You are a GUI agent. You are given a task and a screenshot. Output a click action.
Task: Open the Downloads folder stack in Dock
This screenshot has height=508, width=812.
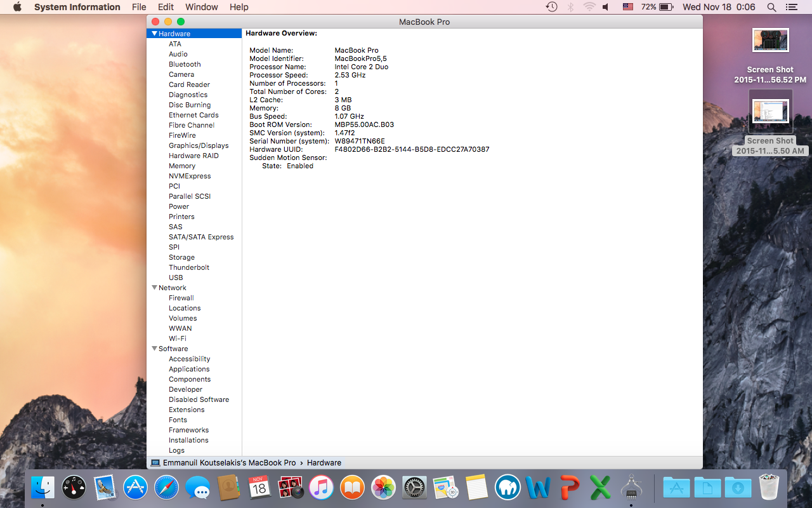point(738,488)
